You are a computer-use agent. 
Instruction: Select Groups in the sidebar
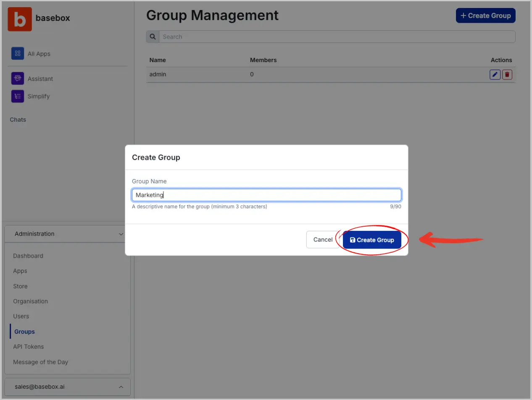pos(25,332)
